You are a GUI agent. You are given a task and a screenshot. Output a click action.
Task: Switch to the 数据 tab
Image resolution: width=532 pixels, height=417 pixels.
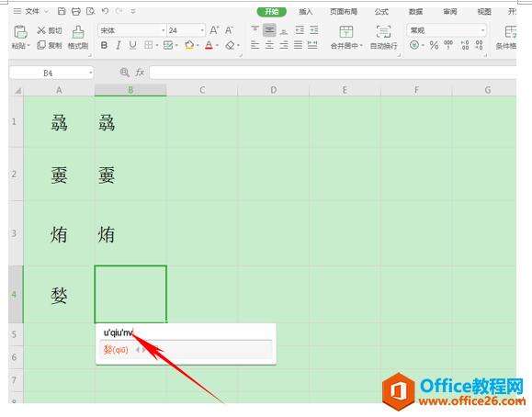pyautogui.click(x=415, y=12)
